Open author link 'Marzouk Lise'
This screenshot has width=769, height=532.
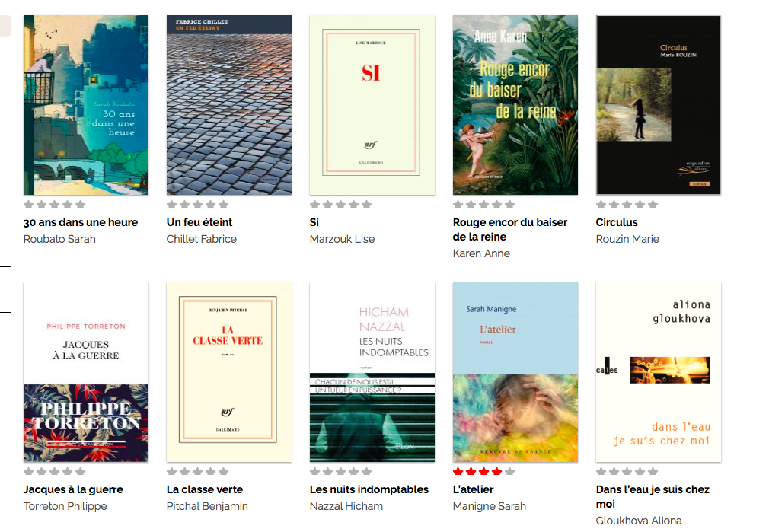tap(343, 239)
